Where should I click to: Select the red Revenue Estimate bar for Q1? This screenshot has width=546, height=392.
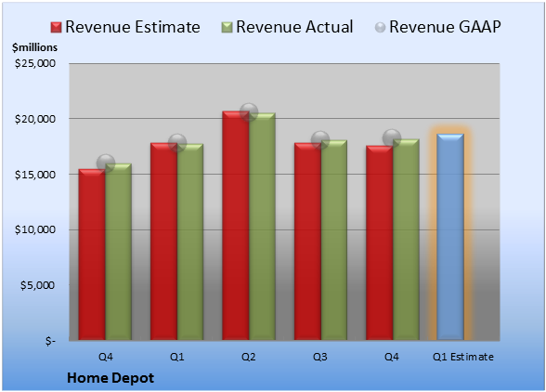point(163,242)
